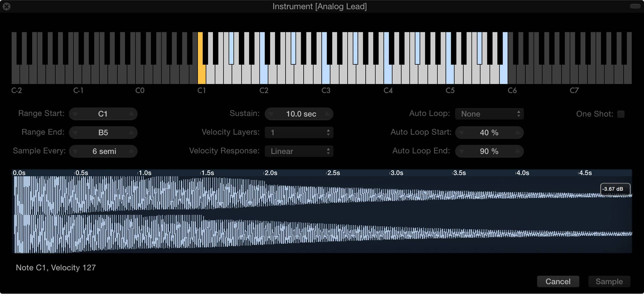
Task: Click the "Note C1, Velocity 127" status text
Action: [x=56, y=268]
